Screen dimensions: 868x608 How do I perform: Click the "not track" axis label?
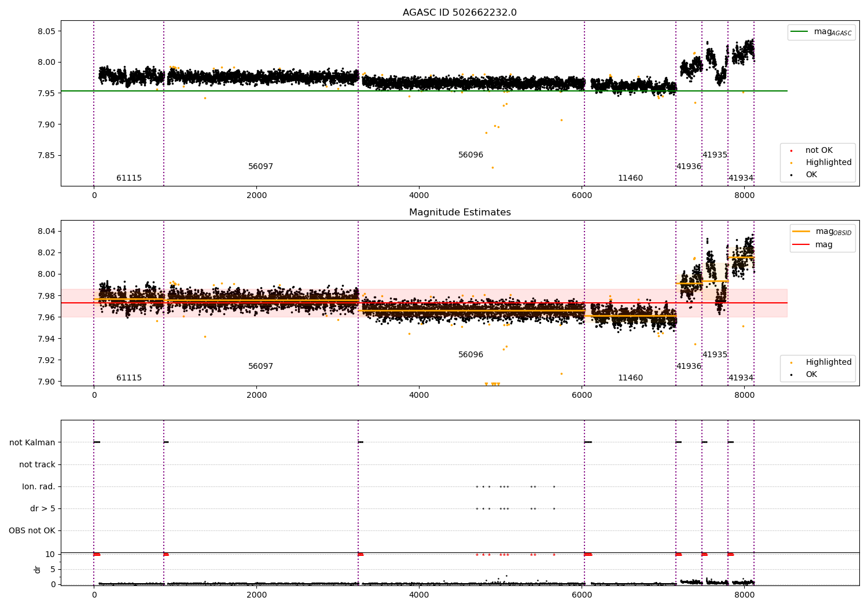pos(37,464)
